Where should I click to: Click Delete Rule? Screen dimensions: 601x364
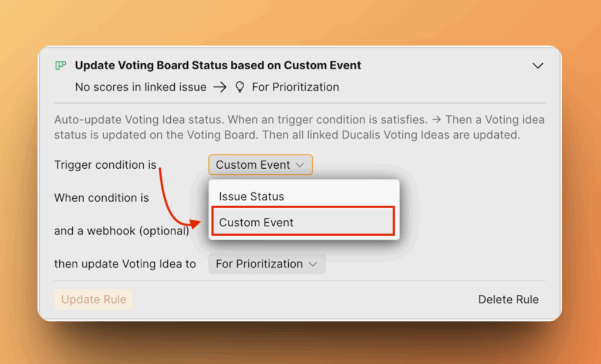tap(508, 299)
